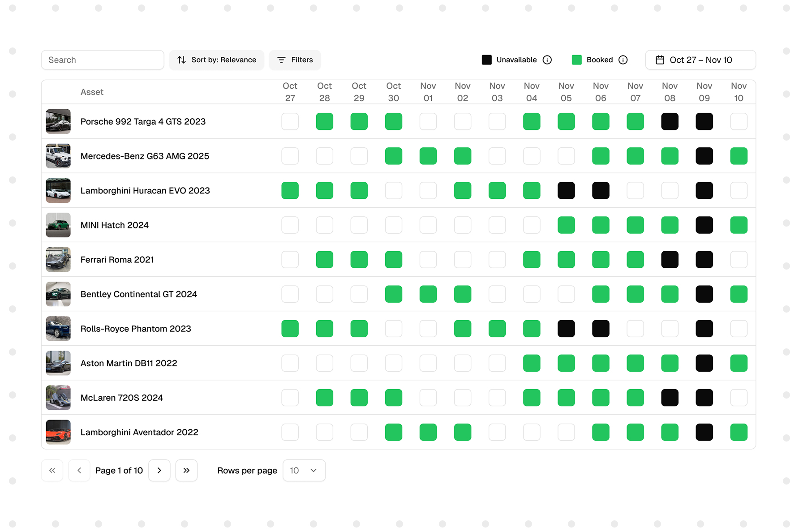
Task: Select McLaren 720S unavailable cell Nov 09
Action: pos(704,397)
